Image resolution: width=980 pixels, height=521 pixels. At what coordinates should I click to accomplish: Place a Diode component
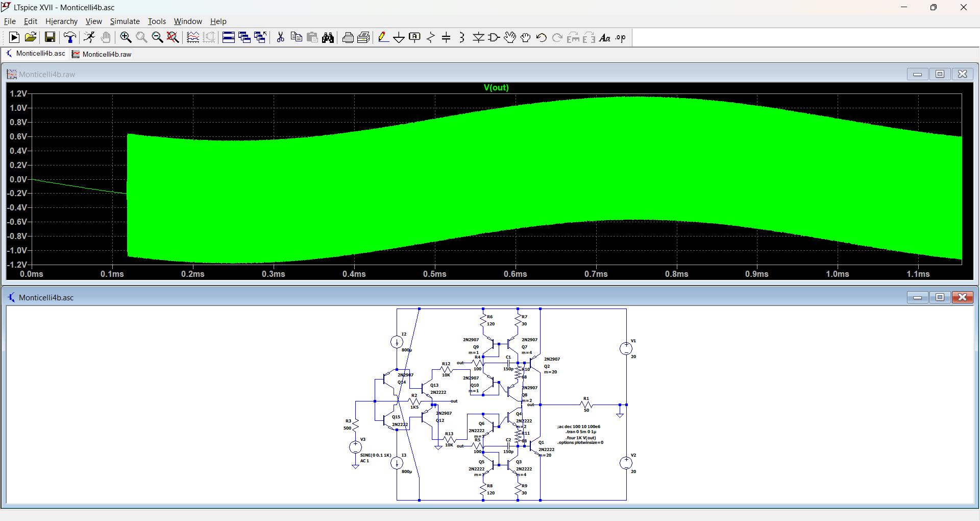click(478, 37)
